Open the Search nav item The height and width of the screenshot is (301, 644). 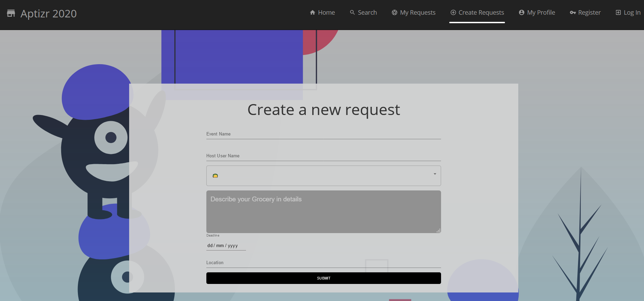[363, 13]
